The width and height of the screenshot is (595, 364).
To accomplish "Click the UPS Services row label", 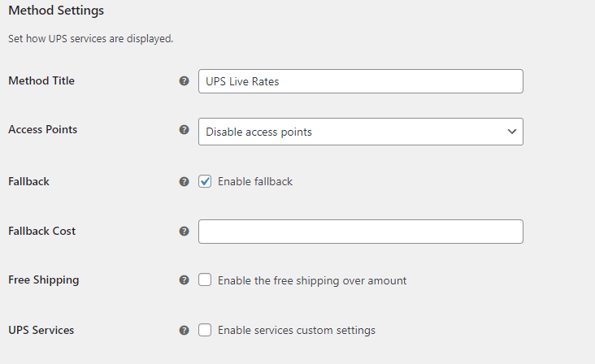I will pos(41,330).
